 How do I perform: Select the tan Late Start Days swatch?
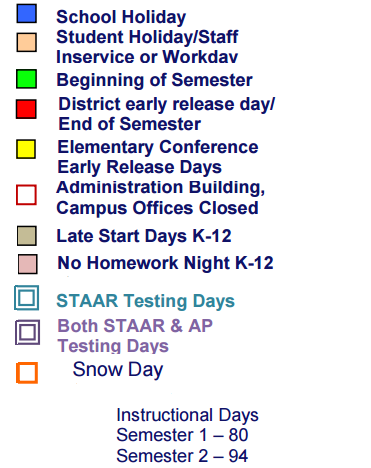[27, 236]
